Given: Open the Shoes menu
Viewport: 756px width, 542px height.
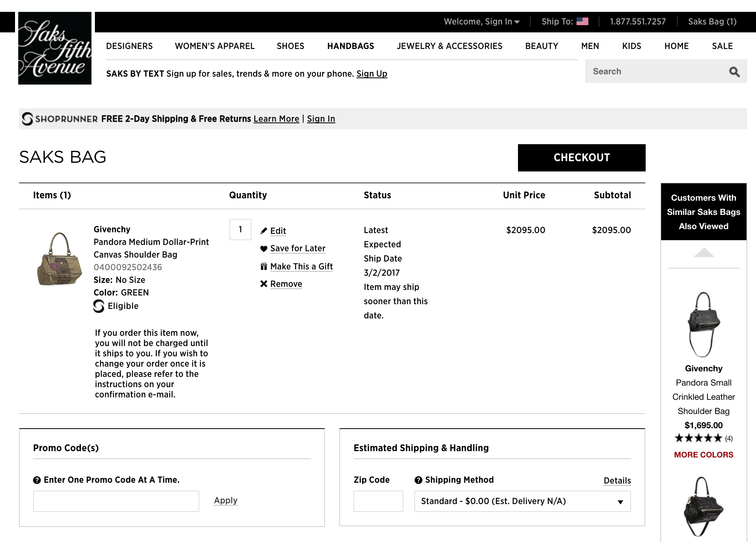Looking at the screenshot, I should (291, 46).
